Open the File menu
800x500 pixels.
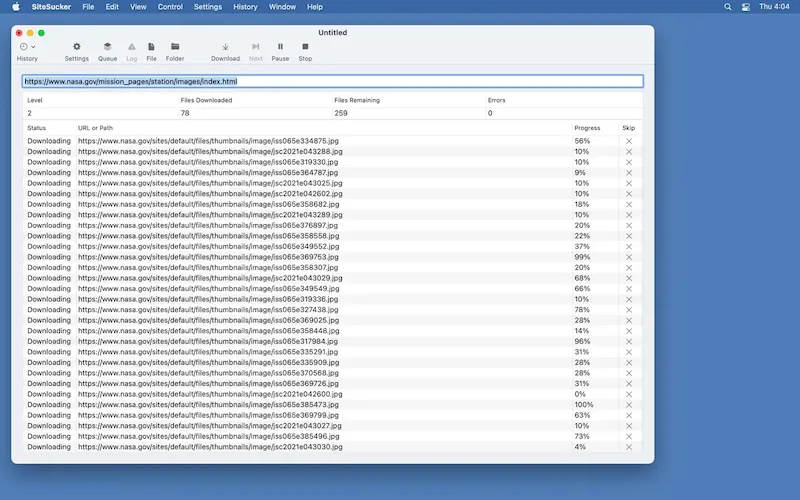click(88, 7)
